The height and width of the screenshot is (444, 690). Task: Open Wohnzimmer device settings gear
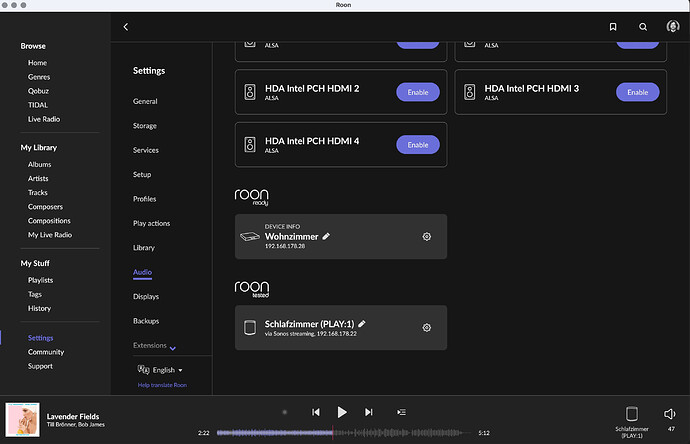click(x=426, y=237)
